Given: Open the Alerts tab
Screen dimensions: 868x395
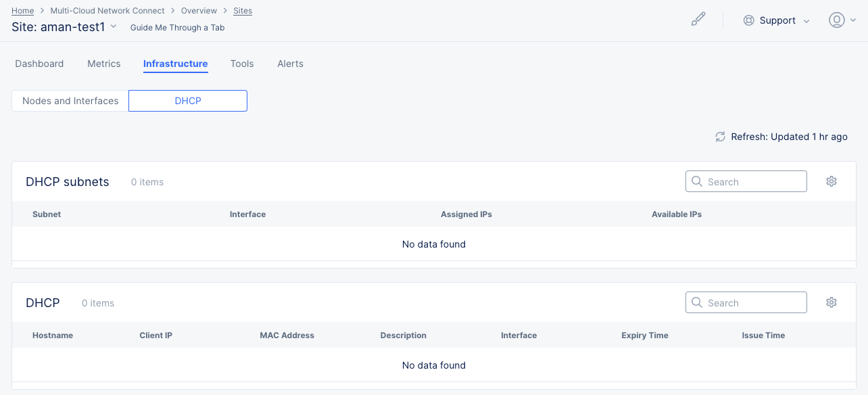Looking at the screenshot, I should pyautogui.click(x=290, y=64).
